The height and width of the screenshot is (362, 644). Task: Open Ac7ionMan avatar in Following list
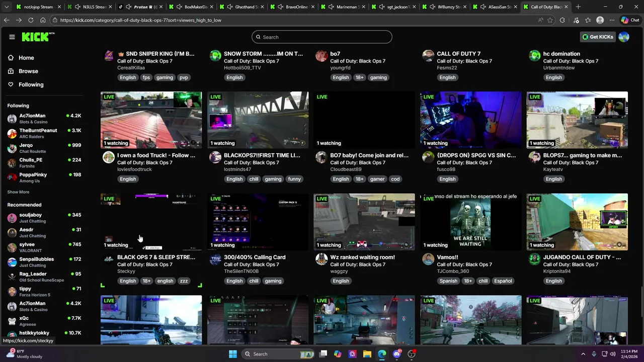point(12,119)
